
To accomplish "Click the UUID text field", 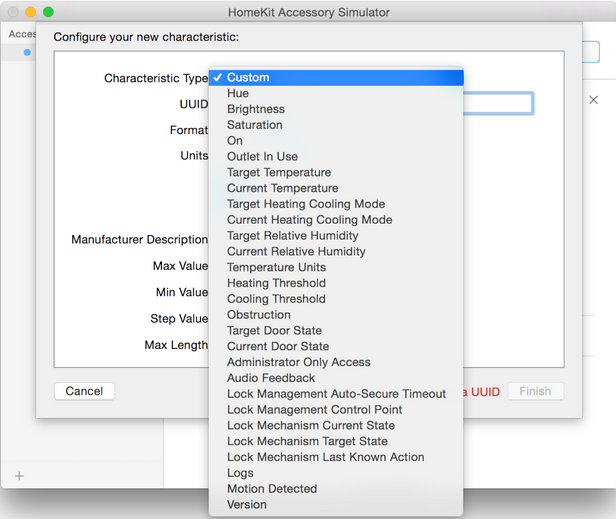I will (x=500, y=103).
